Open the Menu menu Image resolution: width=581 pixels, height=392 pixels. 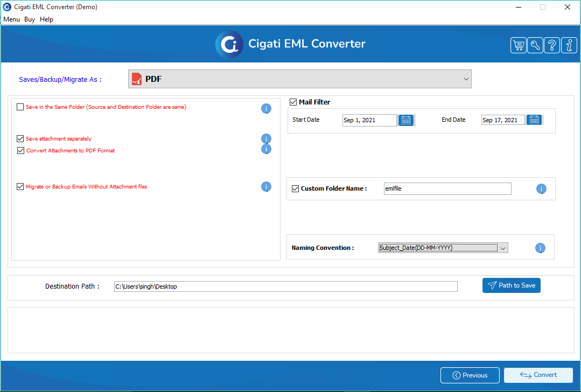pos(11,19)
